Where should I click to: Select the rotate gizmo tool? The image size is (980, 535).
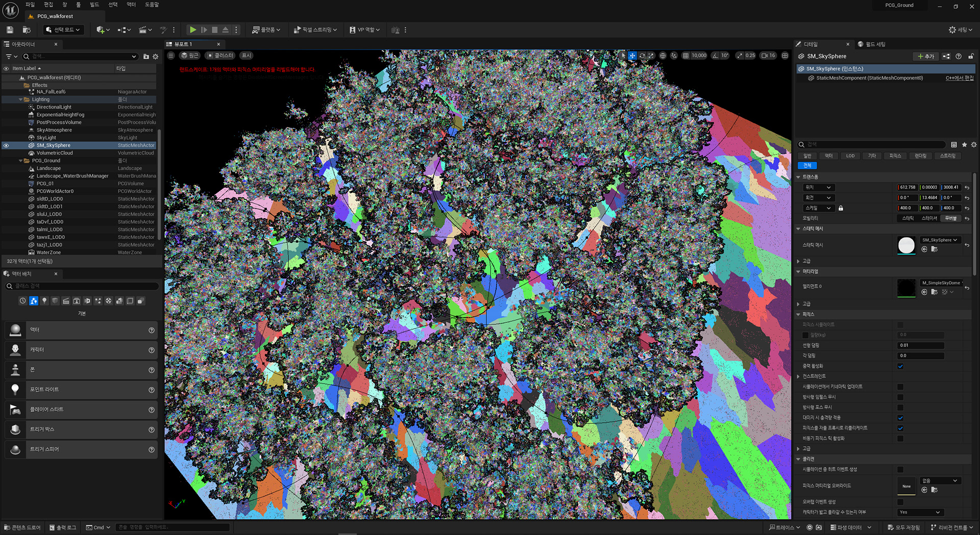pyautogui.click(x=642, y=56)
